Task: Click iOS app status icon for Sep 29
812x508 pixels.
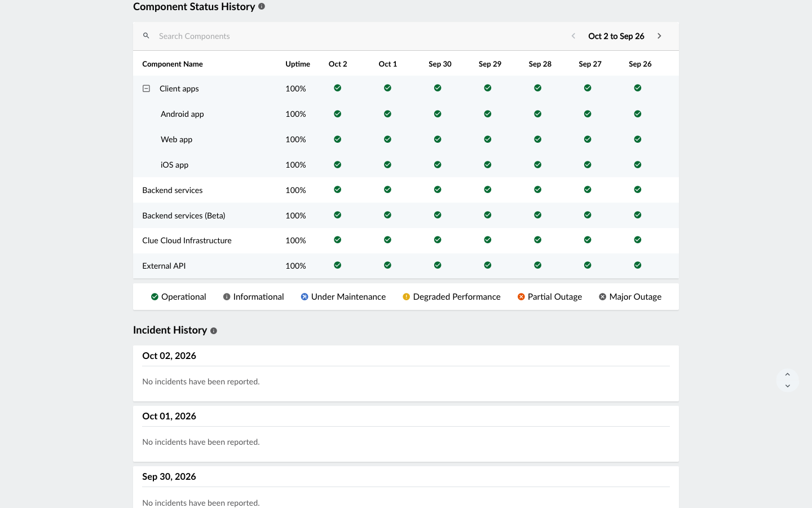Action: click(488, 165)
